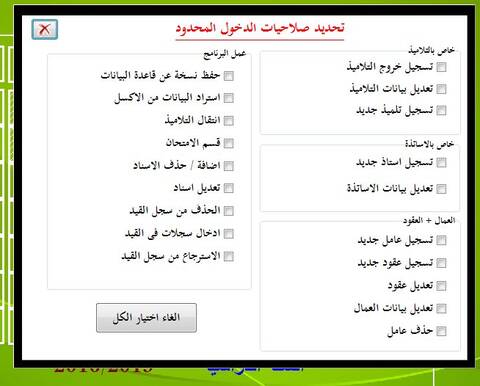The width and height of the screenshot is (480, 386).
Task: Enable اضافة / حذف الاسناد checkbox
Action: 229,166
